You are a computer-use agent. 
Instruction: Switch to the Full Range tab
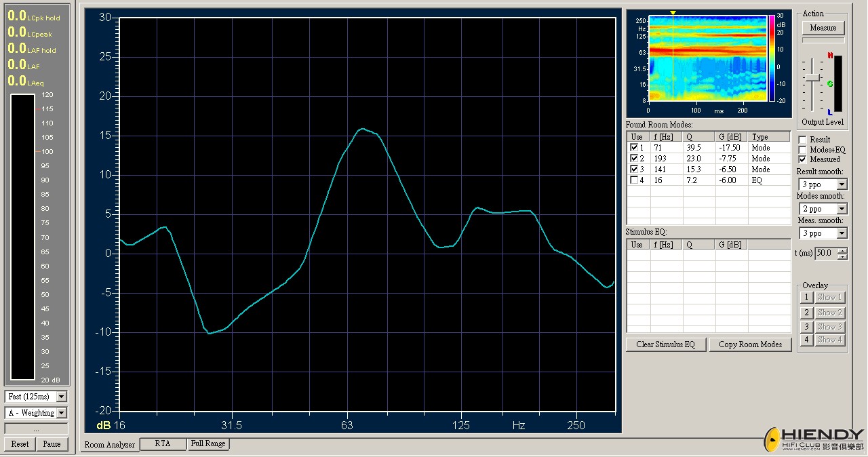tap(208, 444)
